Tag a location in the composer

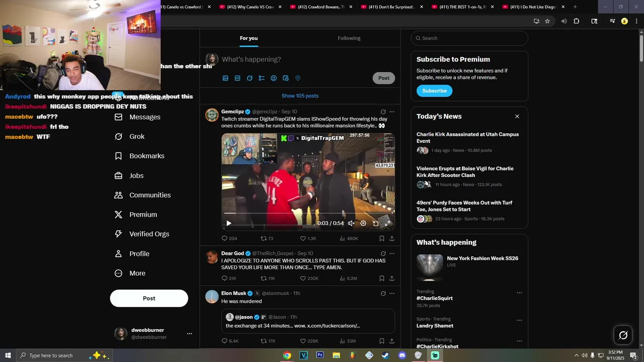(x=298, y=78)
